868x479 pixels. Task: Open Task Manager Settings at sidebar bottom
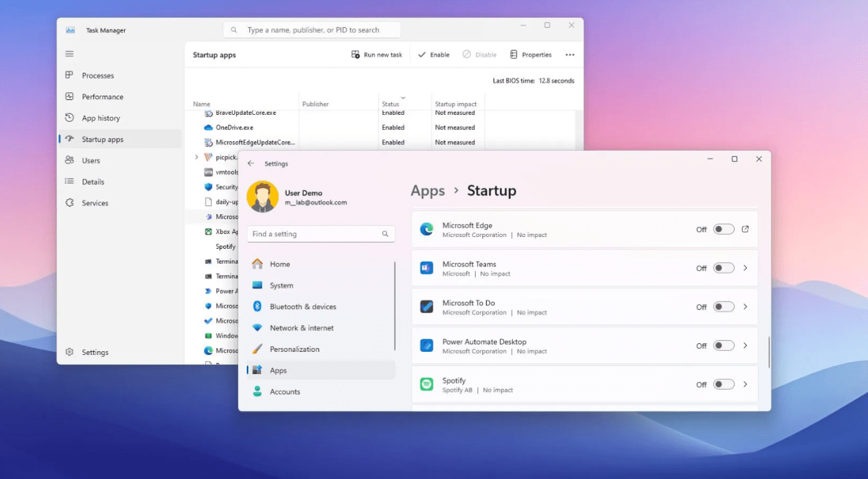pyautogui.click(x=120, y=352)
